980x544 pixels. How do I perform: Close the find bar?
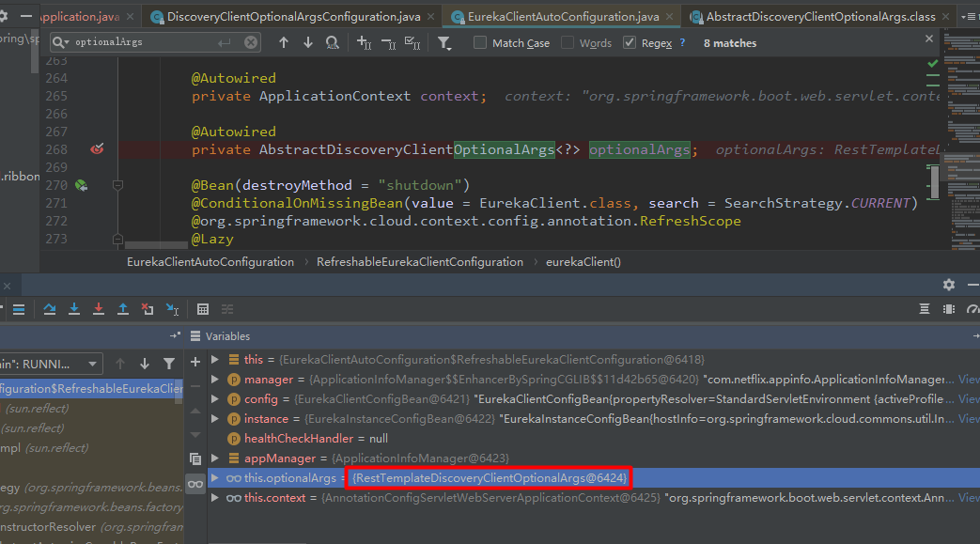929,39
